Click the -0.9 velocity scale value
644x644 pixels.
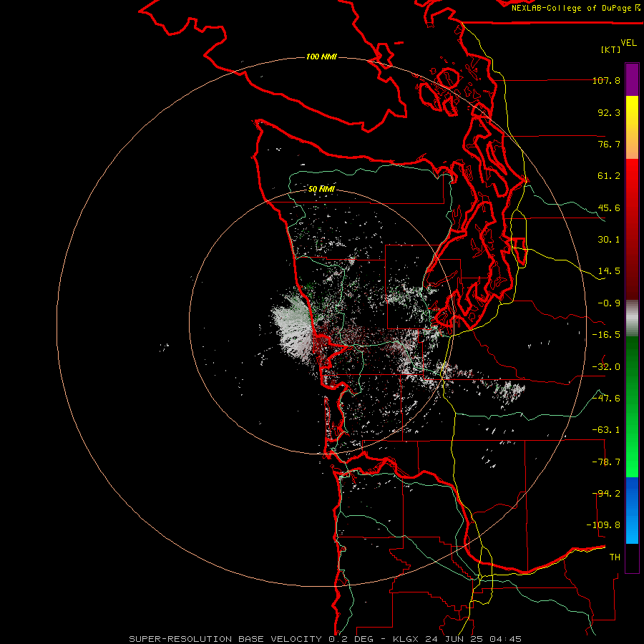(609, 303)
